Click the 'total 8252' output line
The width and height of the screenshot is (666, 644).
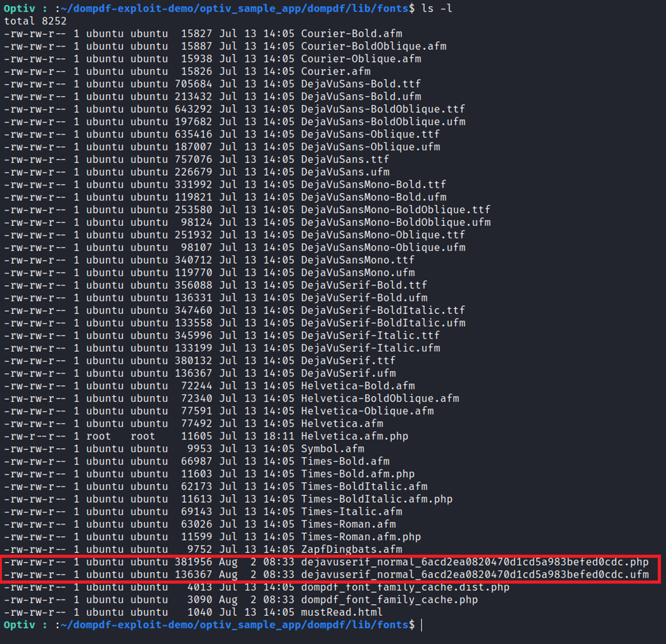(x=35, y=21)
